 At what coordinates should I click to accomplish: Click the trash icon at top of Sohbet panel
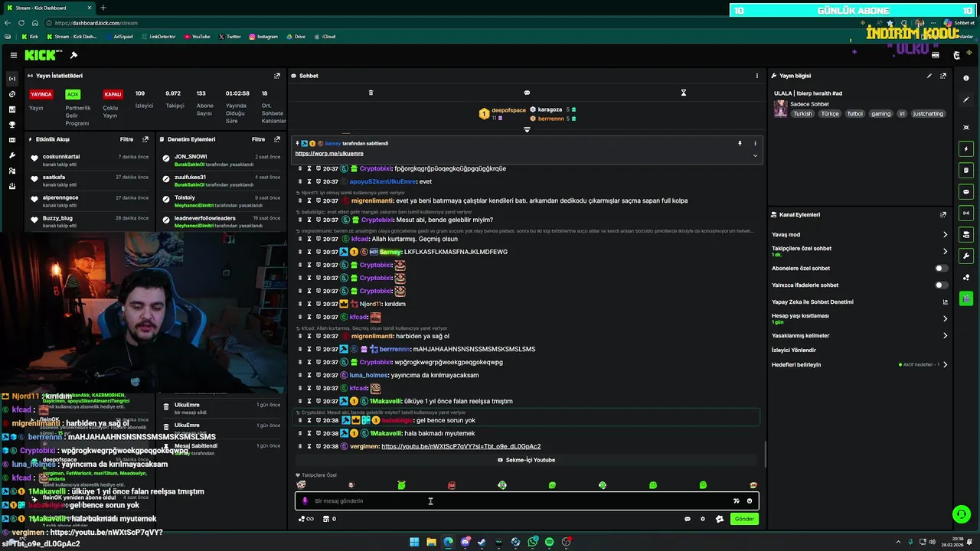pyautogui.click(x=371, y=93)
